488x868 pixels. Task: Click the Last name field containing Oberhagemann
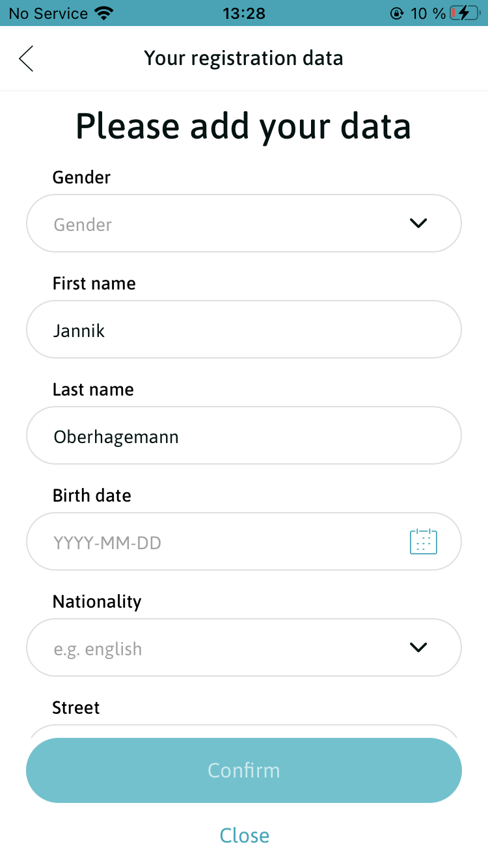pos(243,435)
